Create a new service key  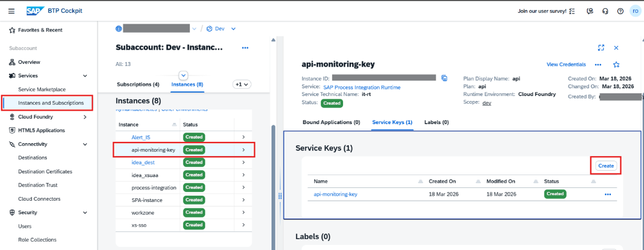tap(606, 166)
